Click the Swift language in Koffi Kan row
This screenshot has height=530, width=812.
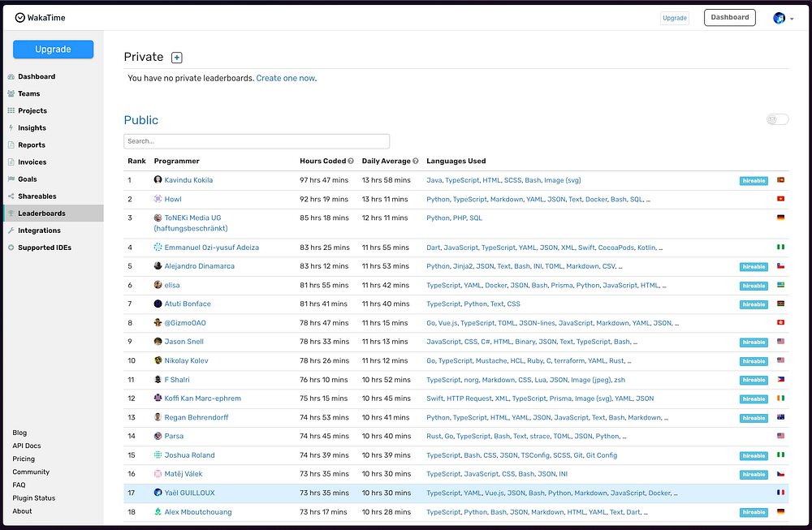435,399
